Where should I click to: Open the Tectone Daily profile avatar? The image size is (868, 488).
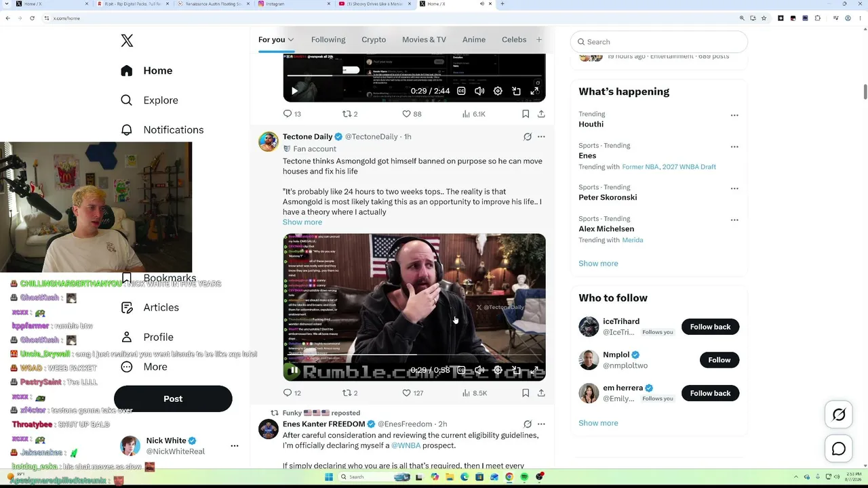[269, 142]
